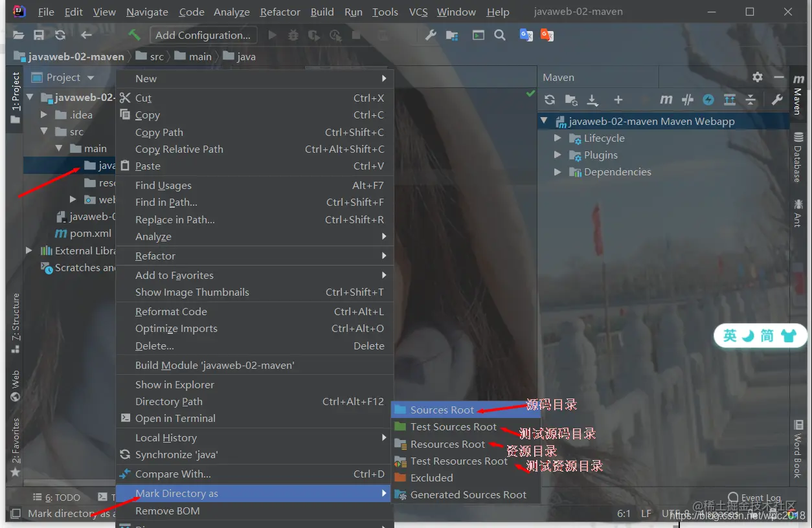The width and height of the screenshot is (812, 528).
Task: Click the green Build hammer icon
Action: 134,35
